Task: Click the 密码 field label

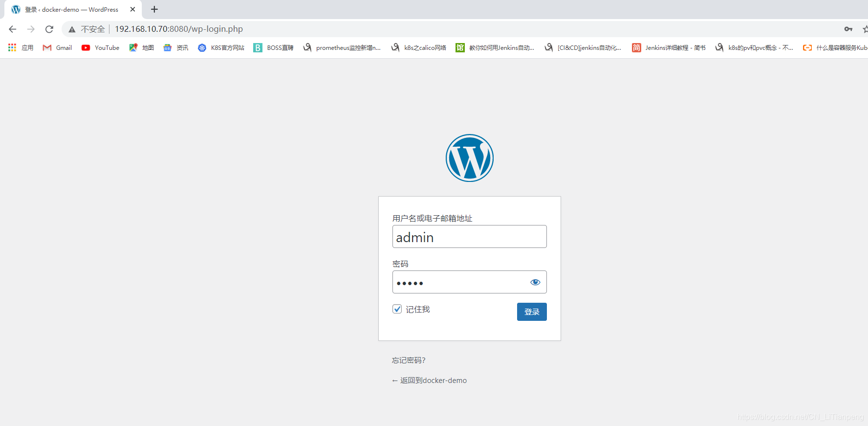Action: point(400,264)
